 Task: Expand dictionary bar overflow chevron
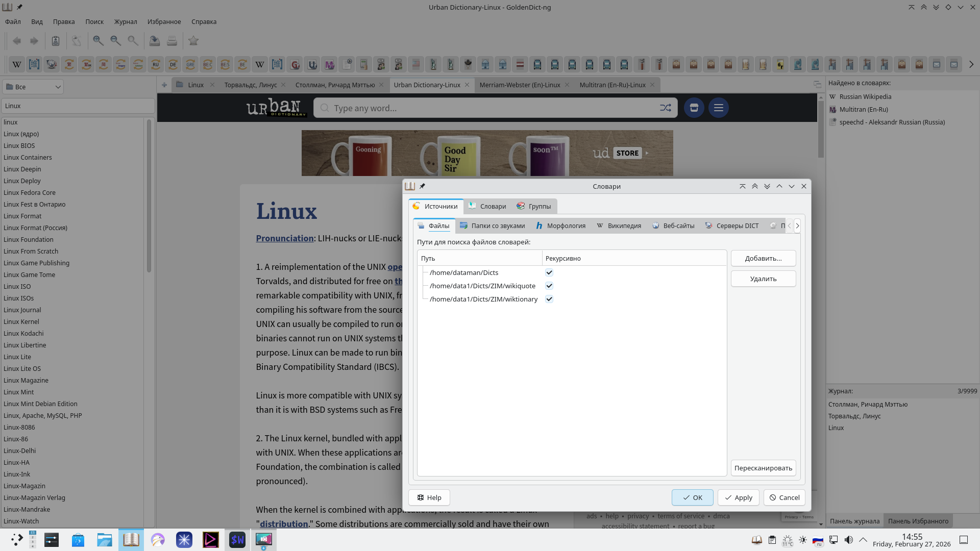coord(971,64)
